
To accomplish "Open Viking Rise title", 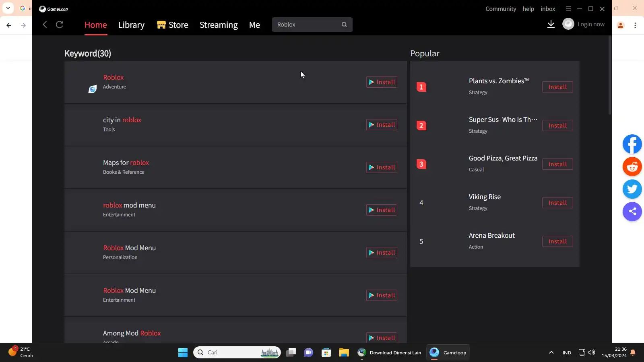I will pyautogui.click(x=485, y=197).
